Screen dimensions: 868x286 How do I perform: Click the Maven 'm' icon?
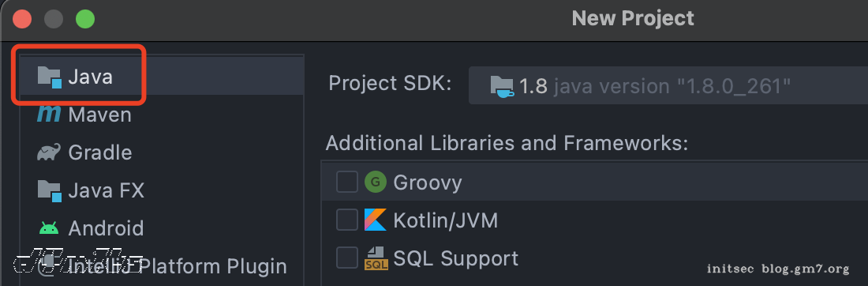(49, 115)
